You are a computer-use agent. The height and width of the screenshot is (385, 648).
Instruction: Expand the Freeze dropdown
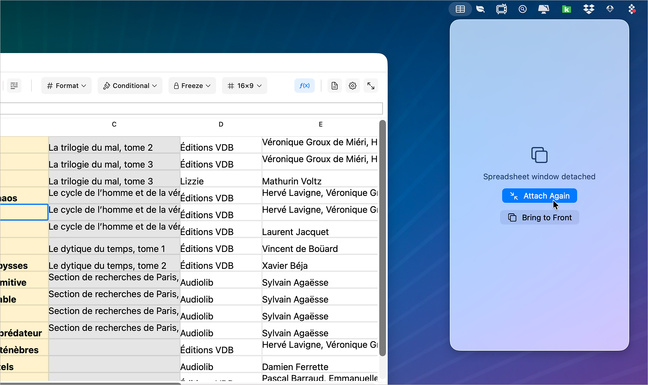[x=192, y=86]
